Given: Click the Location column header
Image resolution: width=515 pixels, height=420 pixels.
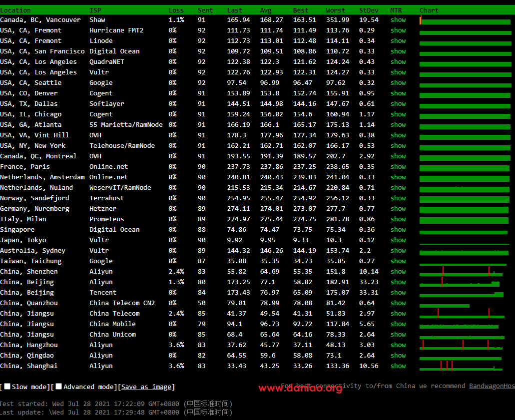Looking at the screenshot, I should [15, 10].
